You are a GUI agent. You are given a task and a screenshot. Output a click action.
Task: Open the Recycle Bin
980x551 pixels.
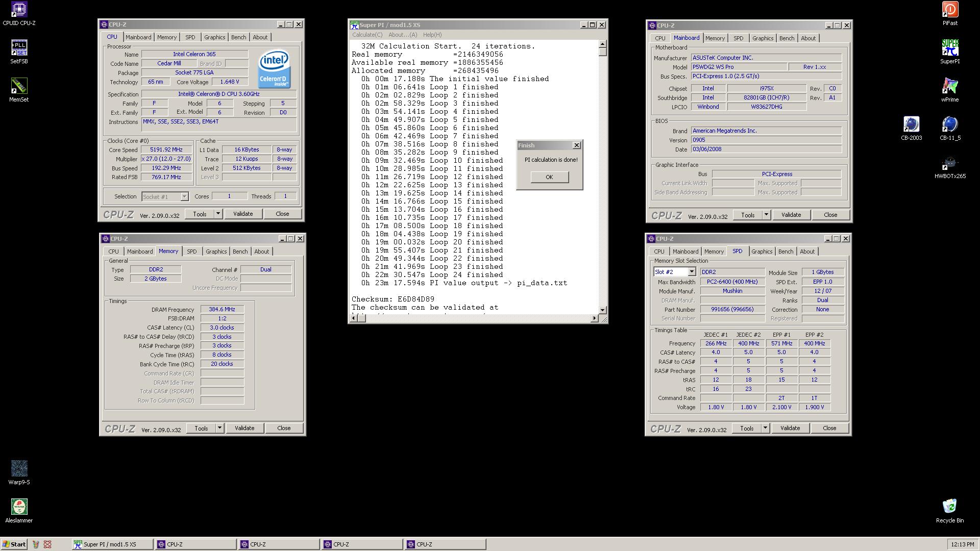click(x=950, y=511)
